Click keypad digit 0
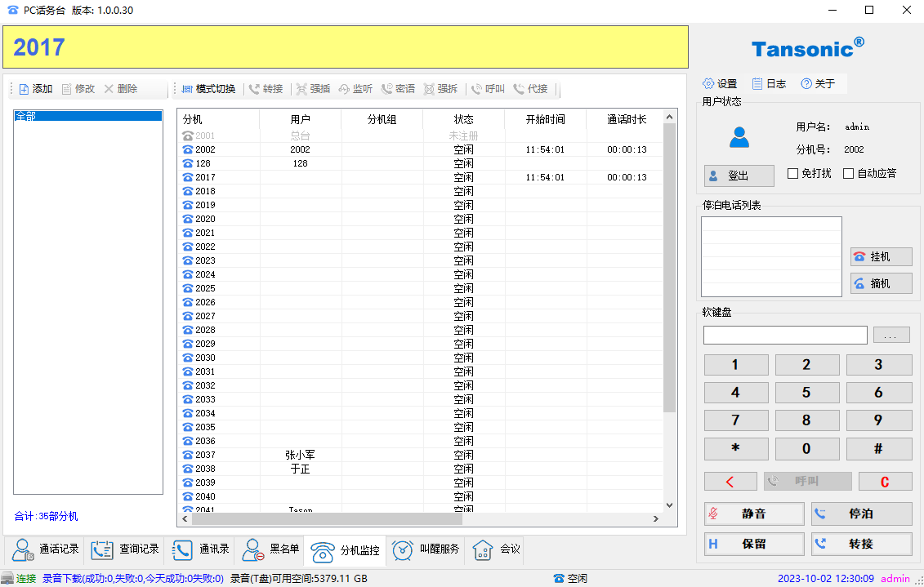The image size is (924, 587). pos(806,449)
